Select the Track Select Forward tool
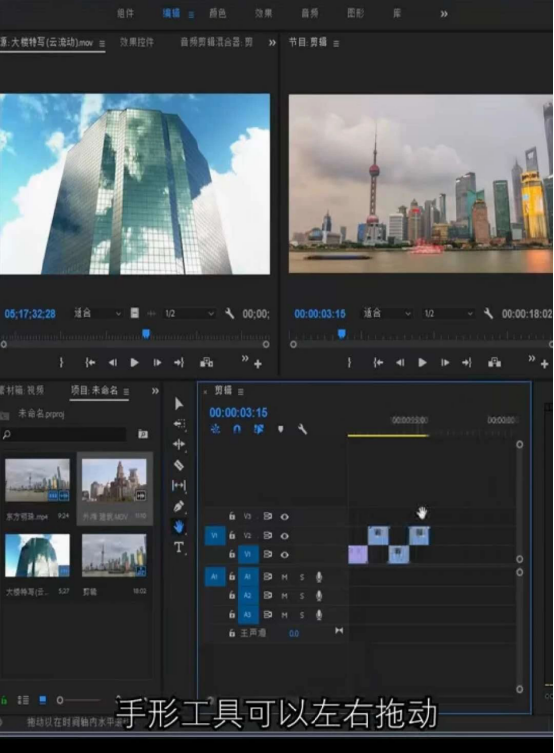Viewport: 554px width, 753px height. [x=179, y=424]
